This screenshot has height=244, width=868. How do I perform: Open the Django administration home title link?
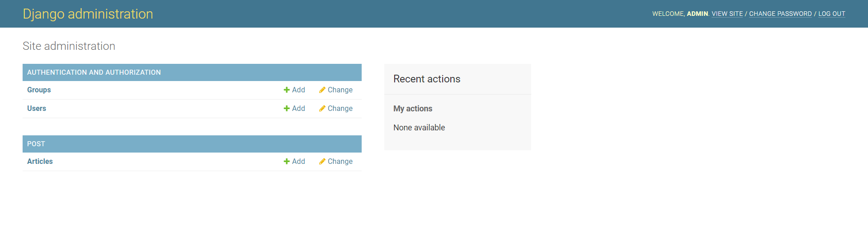(x=88, y=14)
